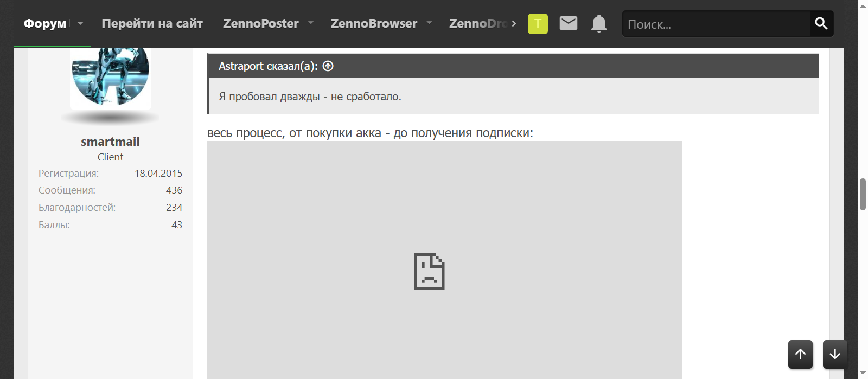Click the scrollbar up arrow
868x379 pixels.
(x=863, y=6)
